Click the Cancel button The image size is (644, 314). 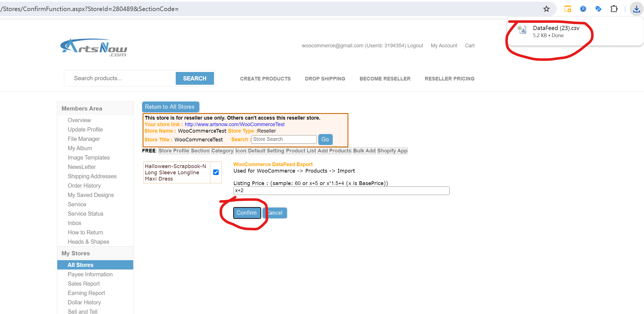tap(275, 213)
